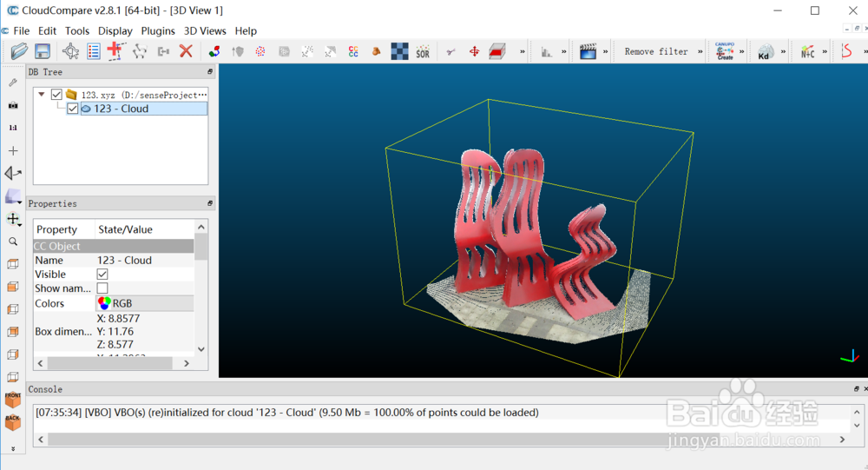The width and height of the screenshot is (868, 470).
Task: Toggle the 123.xyz folder checkbox
Action: pos(56,95)
